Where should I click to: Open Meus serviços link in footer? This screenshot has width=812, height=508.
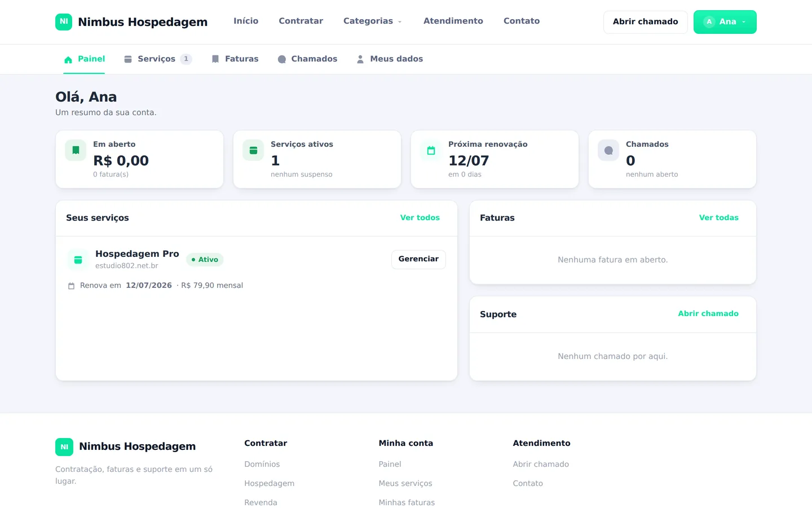point(405,484)
